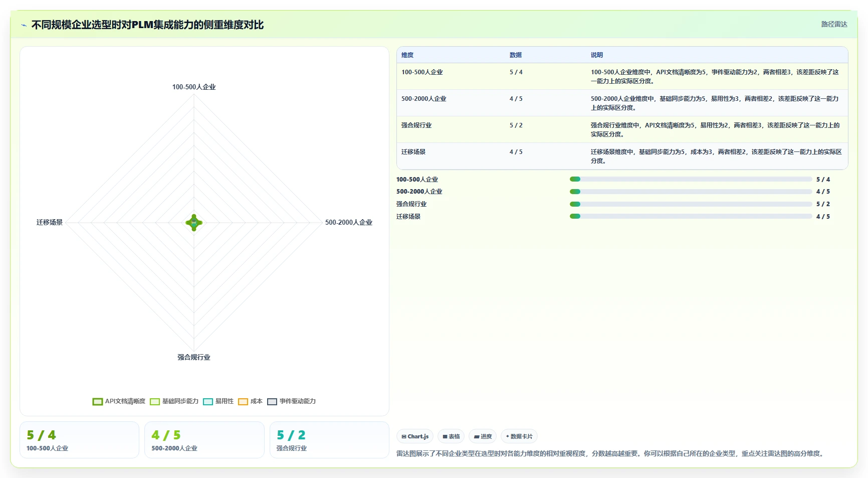Click the 数据卡片 tag
Viewport: 868px width, 478px height.
pyautogui.click(x=519, y=436)
